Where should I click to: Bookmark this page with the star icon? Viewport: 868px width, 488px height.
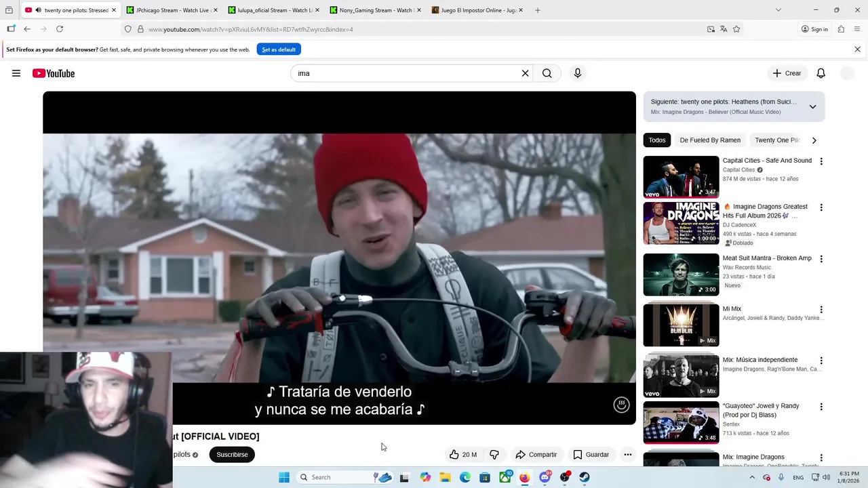[736, 29]
